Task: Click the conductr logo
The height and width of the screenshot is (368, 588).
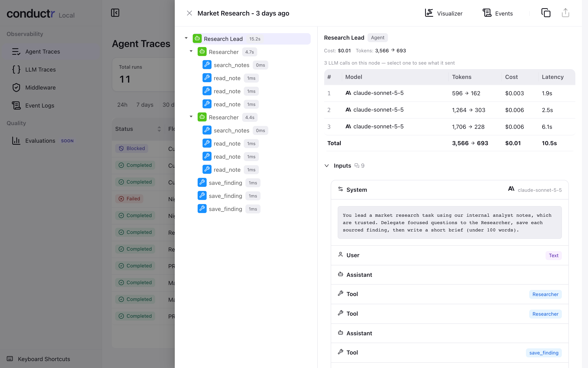Action: coord(31,13)
